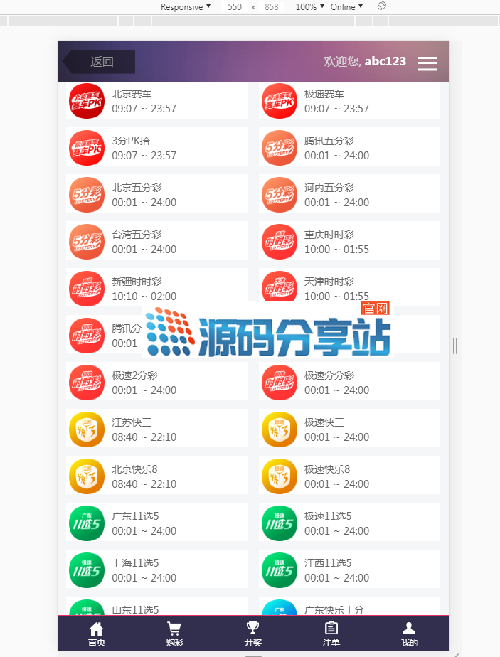Choose the 台湾五分彩 icon
The image size is (500, 657).
(87, 242)
